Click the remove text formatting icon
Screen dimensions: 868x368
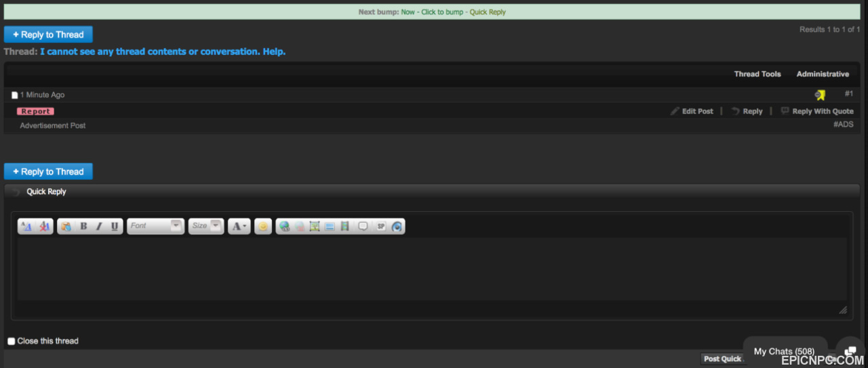[44, 226]
